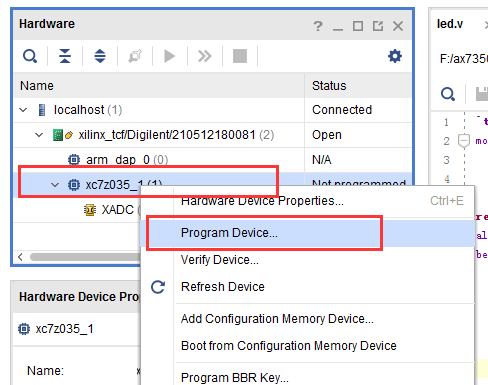Click the Hardware panel horizontal scrollbar
The width and height of the screenshot is (488, 385).
click(x=85, y=257)
